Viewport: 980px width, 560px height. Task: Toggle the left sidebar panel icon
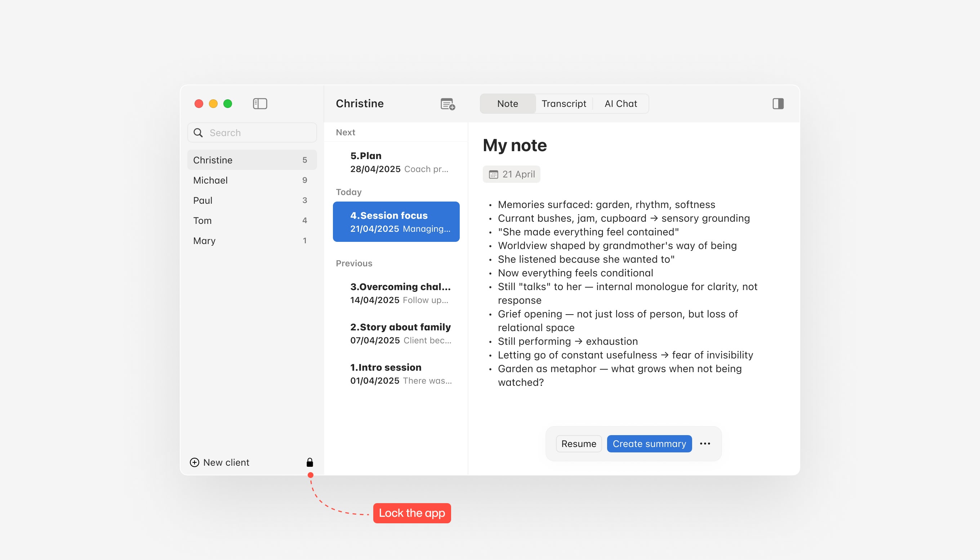(260, 103)
